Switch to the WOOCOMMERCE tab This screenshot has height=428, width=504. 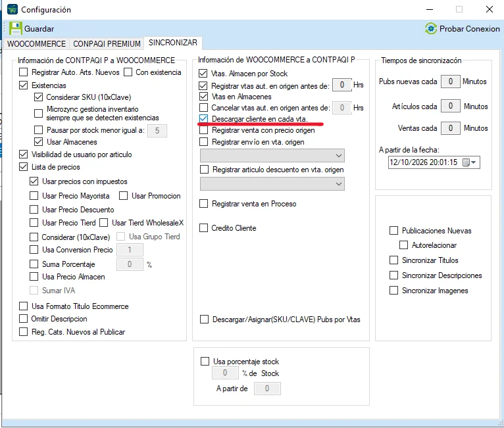(36, 43)
